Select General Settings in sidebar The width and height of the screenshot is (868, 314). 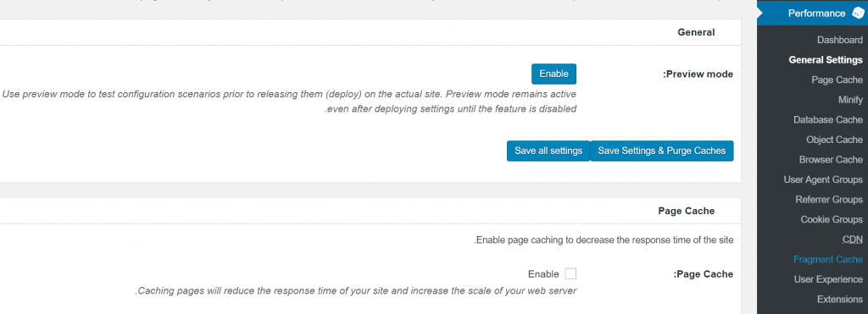[x=826, y=60]
